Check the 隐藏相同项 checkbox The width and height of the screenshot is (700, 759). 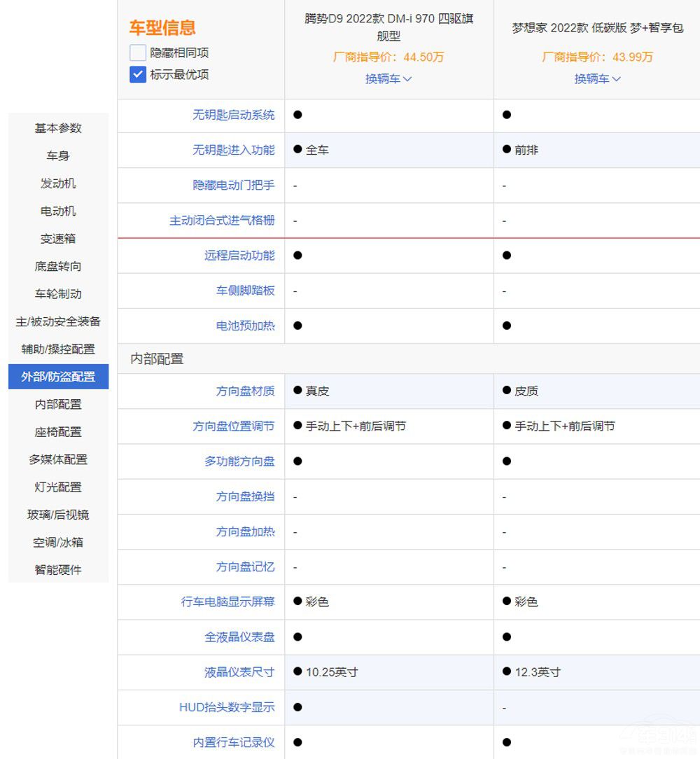pyautogui.click(x=138, y=53)
